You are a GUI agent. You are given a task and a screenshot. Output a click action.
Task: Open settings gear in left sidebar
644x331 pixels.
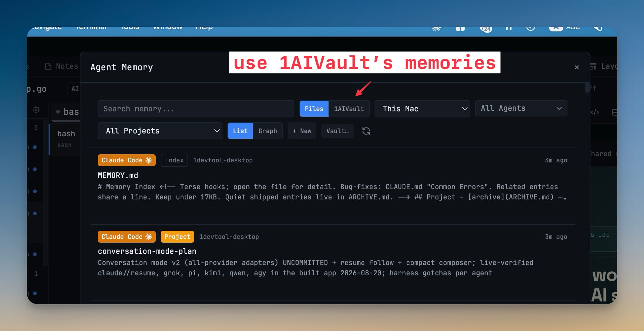(x=36, y=110)
